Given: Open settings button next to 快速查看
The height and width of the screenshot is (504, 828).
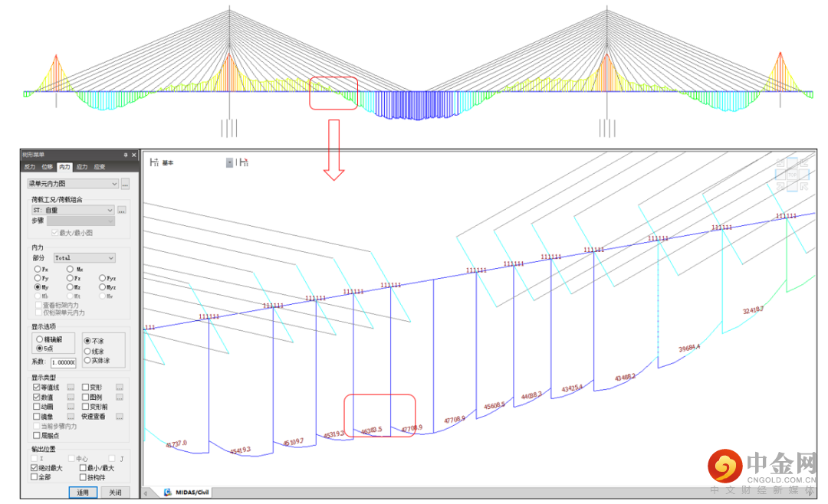Looking at the screenshot, I should pyautogui.click(x=120, y=417).
